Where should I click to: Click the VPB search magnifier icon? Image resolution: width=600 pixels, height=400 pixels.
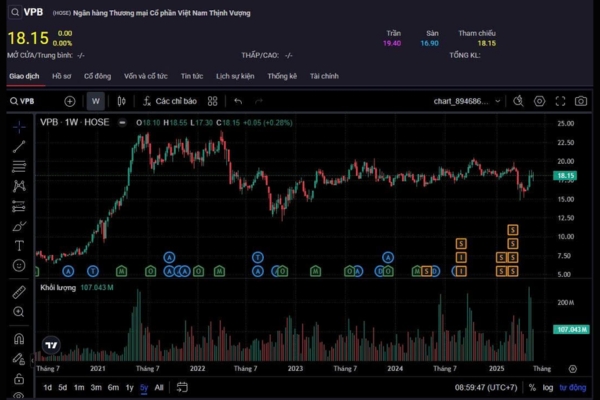pyautogui.click(x=15, y=12)
